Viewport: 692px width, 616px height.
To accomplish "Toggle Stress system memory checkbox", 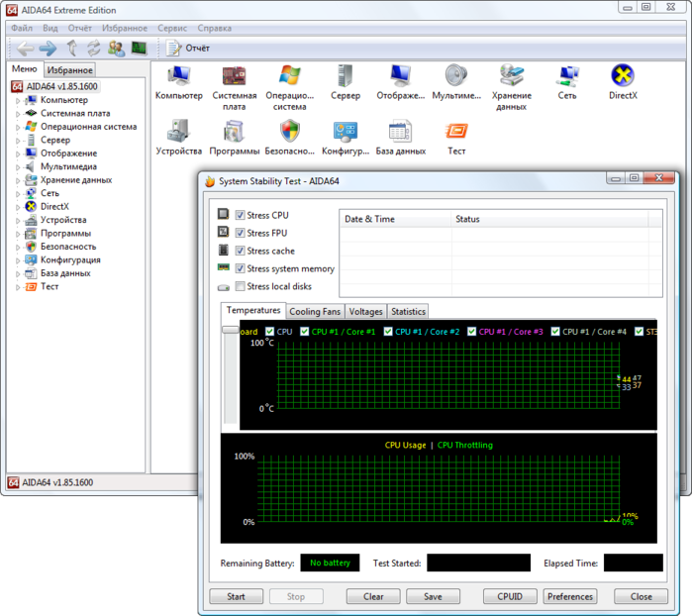I will (241, 268).
